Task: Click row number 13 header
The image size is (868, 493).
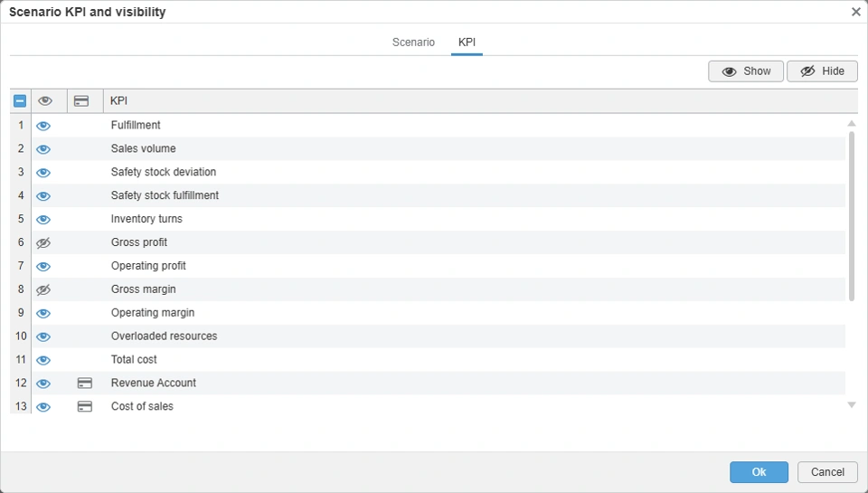Action: (21, 406)
